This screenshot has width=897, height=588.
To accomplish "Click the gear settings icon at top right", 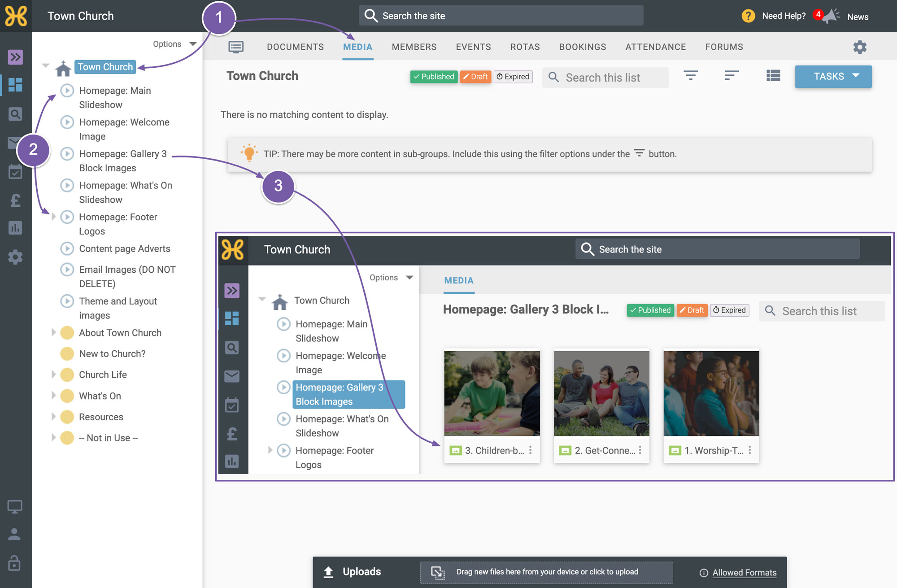I will (859, 47).
